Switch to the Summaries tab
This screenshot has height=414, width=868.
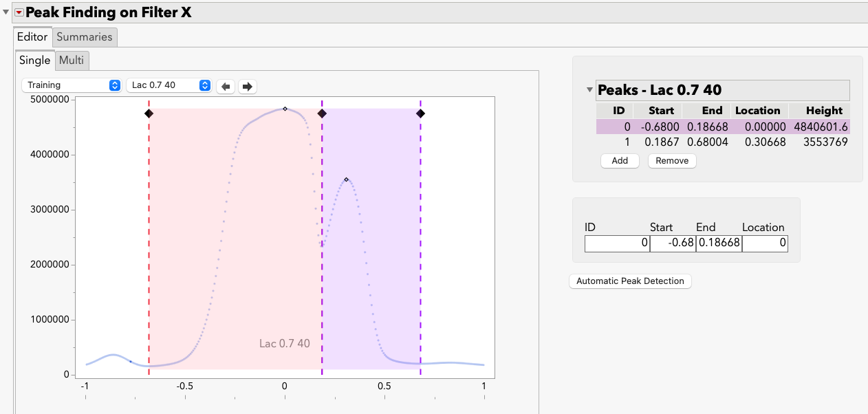coord(85,36)
